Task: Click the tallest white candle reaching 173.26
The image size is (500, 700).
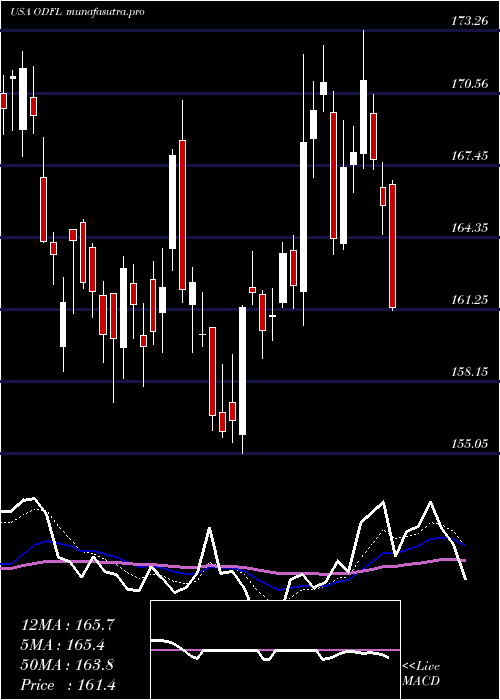Action: 364,117
